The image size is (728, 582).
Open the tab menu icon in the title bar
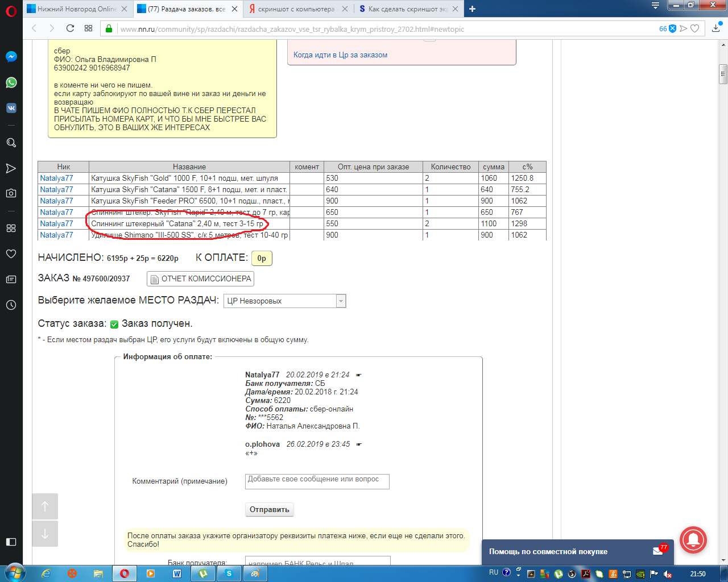655,6
